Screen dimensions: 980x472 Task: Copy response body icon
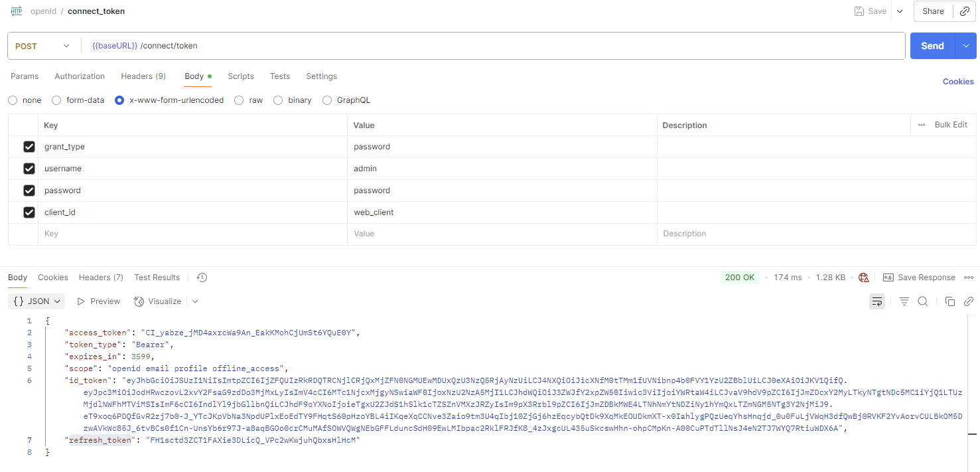coord(949,301)
